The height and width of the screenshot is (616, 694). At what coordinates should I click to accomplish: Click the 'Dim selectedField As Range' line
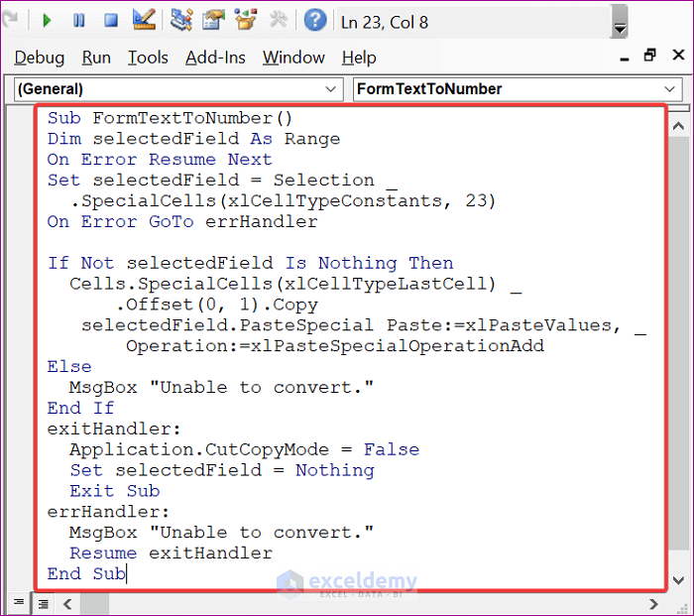pos(193,139)
